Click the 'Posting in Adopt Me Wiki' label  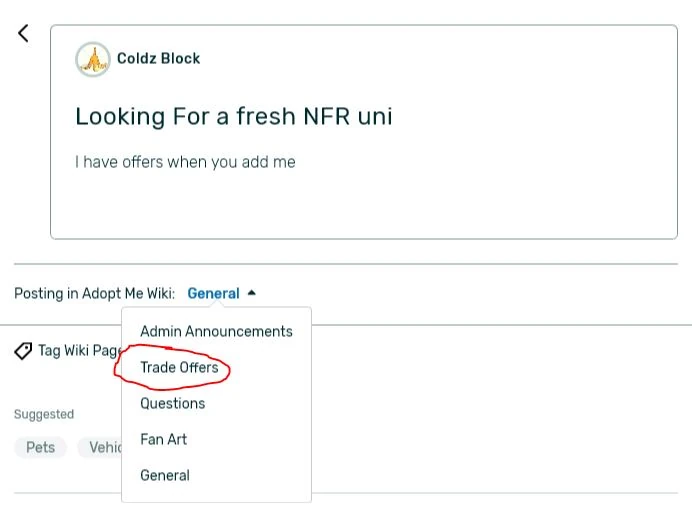point(94,293)
